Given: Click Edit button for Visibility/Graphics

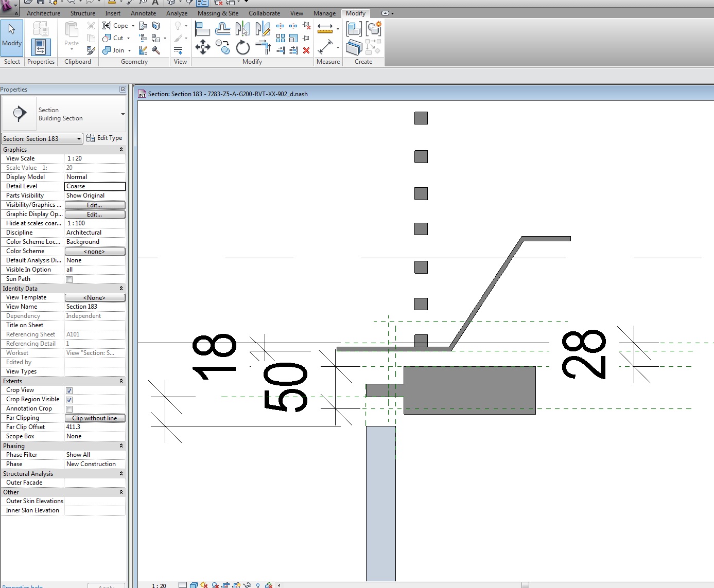Looking at the screenshot, I should pos(95,205).
